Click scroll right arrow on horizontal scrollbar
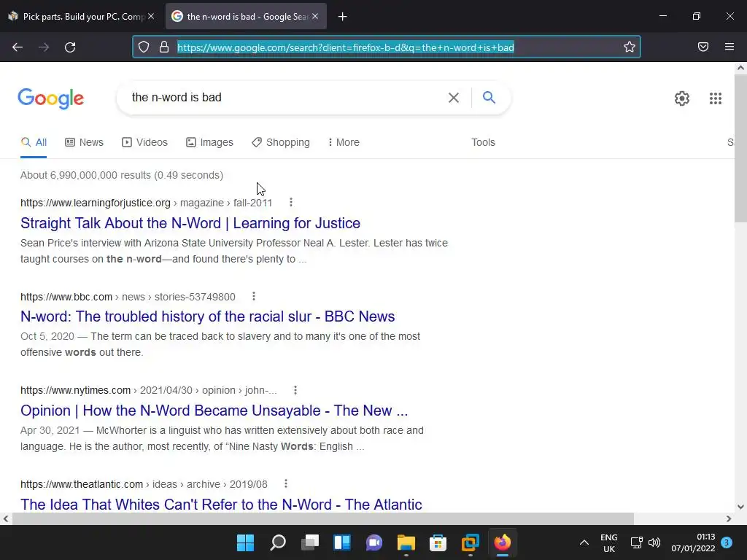 [x=729, y=518]
